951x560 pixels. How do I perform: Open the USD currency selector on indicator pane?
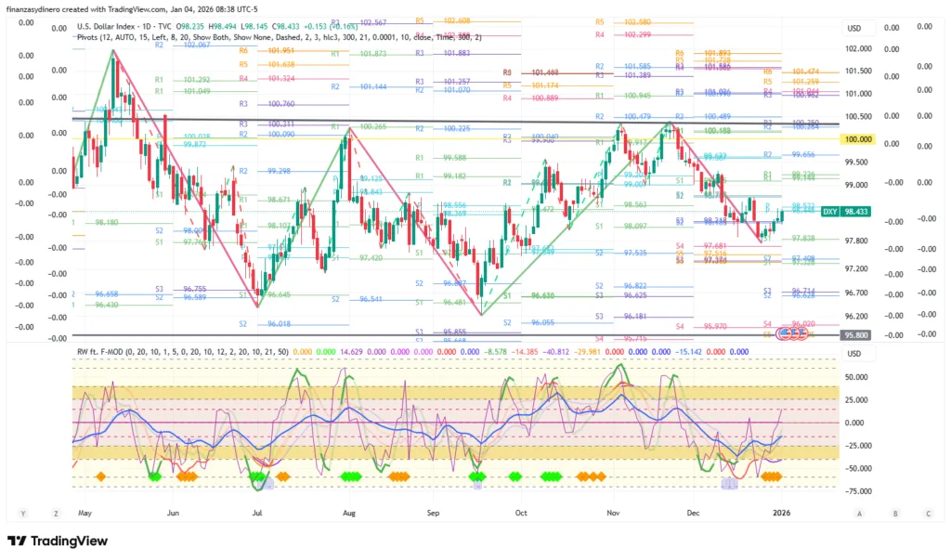point(853,352)
